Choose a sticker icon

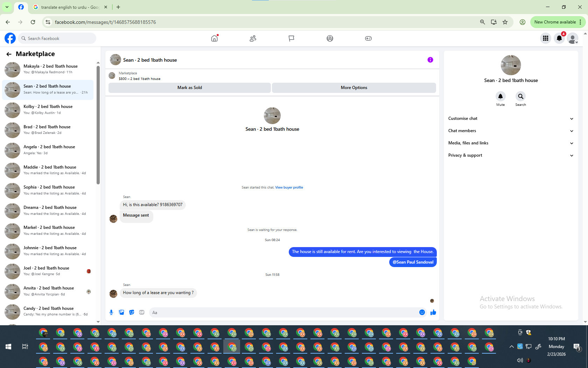click(132, 312)
